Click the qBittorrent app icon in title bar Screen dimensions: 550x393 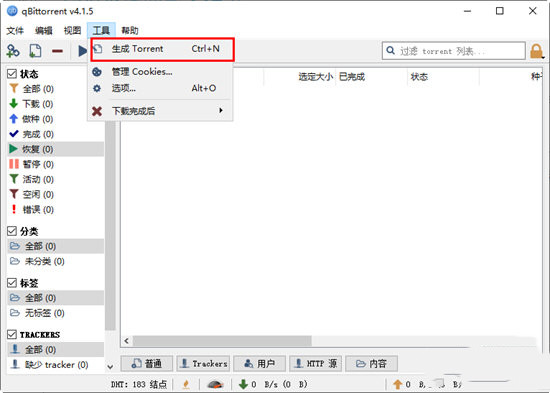pyautogui.click(x=12, y=11)
